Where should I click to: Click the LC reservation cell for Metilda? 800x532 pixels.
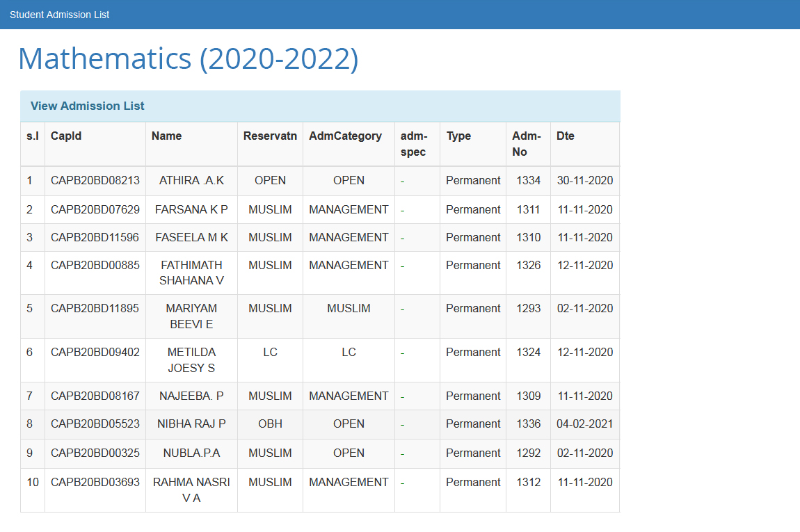[270, 352]
